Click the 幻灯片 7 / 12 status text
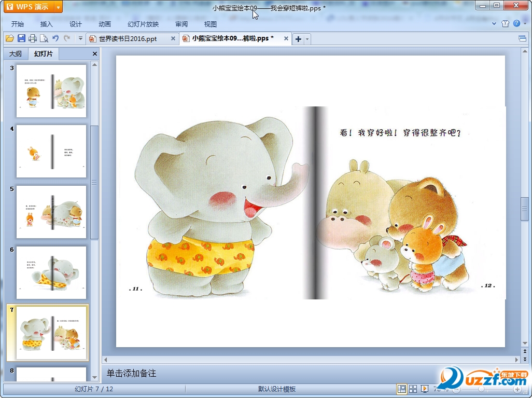 coord(94,389)
